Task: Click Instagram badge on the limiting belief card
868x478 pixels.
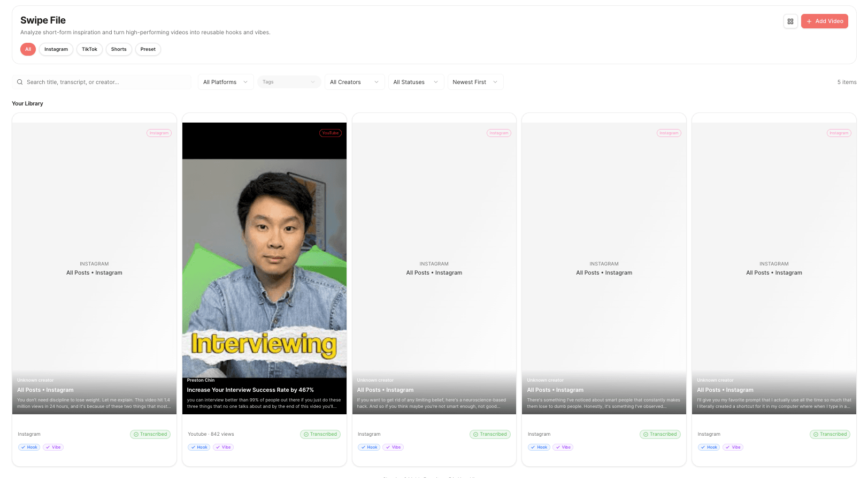Action: [499, 133]
